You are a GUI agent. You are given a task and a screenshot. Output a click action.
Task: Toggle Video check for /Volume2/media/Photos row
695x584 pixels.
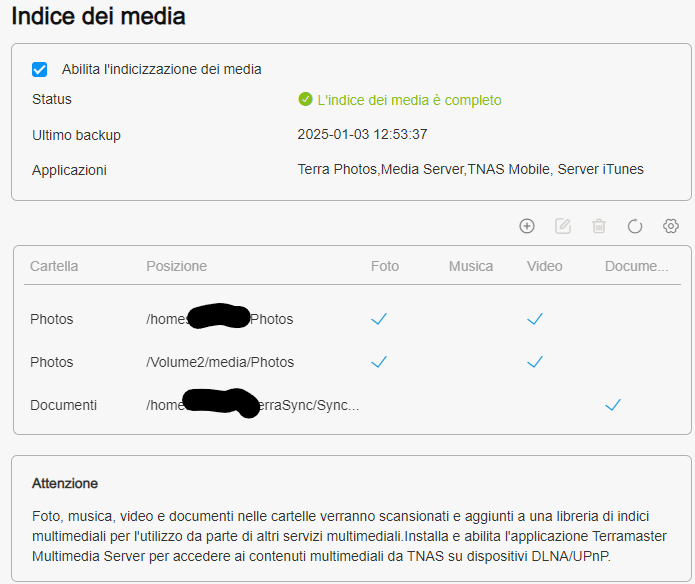(x=535, y=362)
